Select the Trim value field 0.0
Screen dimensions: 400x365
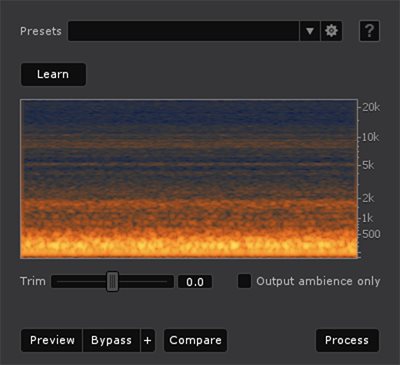(195, 282)
